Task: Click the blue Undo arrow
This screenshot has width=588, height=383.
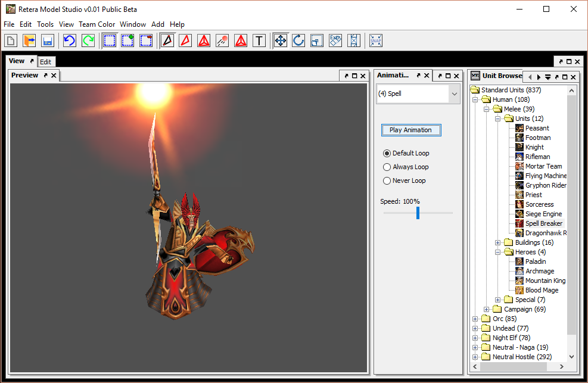Action: 70,41
